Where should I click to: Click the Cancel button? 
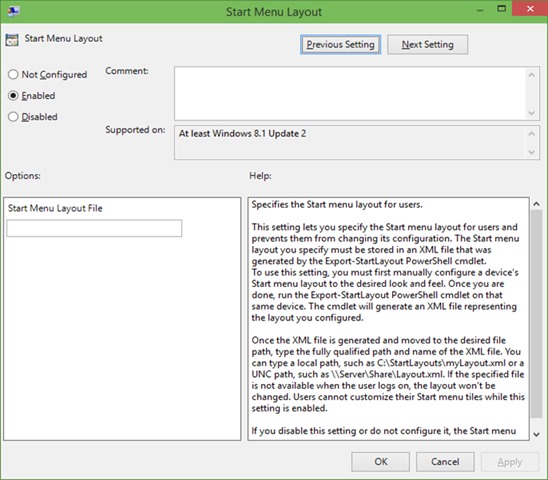point(445,461)
